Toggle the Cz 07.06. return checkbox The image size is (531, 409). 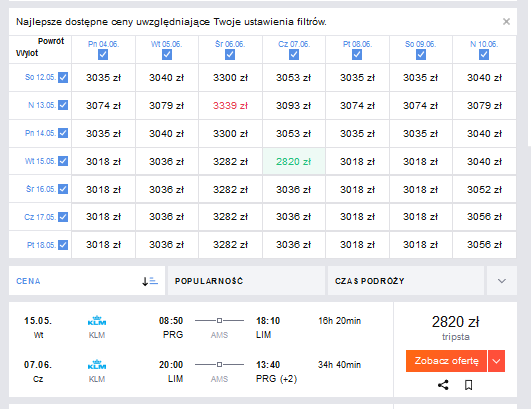click(294, 55)
